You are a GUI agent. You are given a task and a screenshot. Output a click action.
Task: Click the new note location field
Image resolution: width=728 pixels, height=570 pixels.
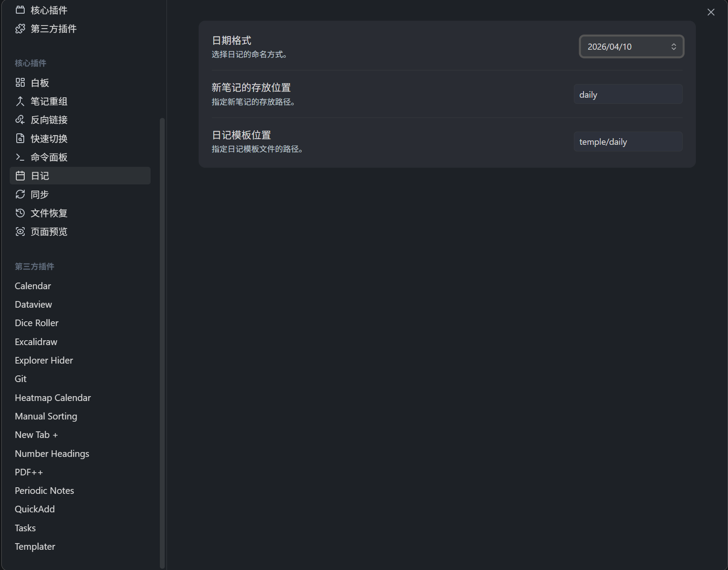[x=628, y=95]
